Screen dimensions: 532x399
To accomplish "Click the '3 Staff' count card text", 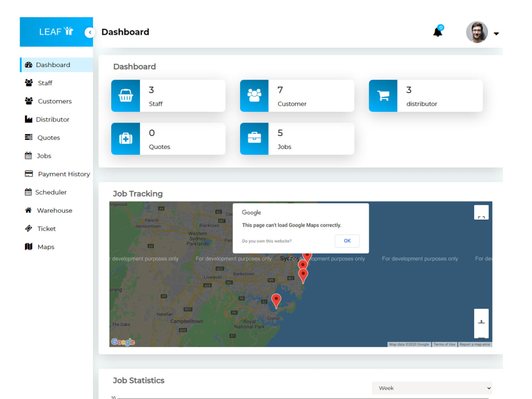I will tap(155, 96).
